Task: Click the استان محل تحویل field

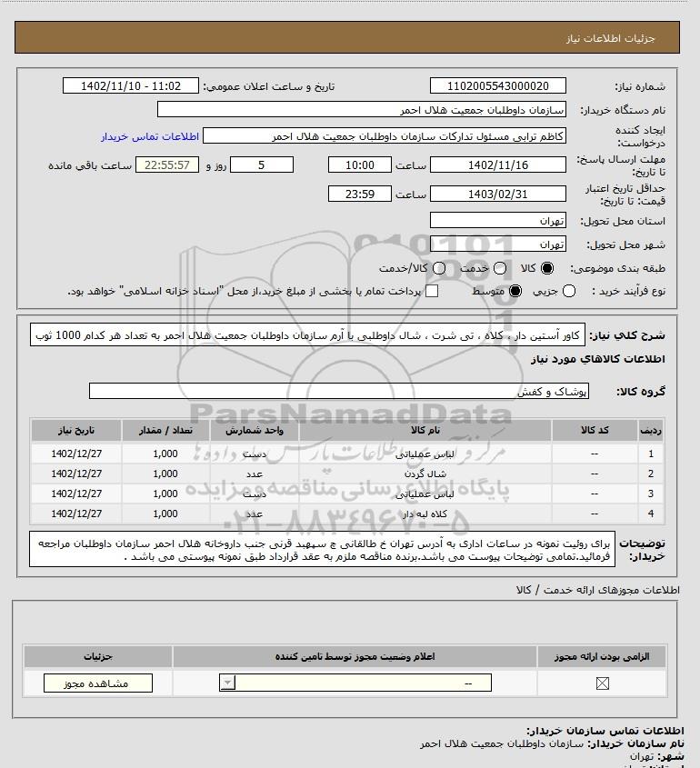Action: [x=497, y=221]
